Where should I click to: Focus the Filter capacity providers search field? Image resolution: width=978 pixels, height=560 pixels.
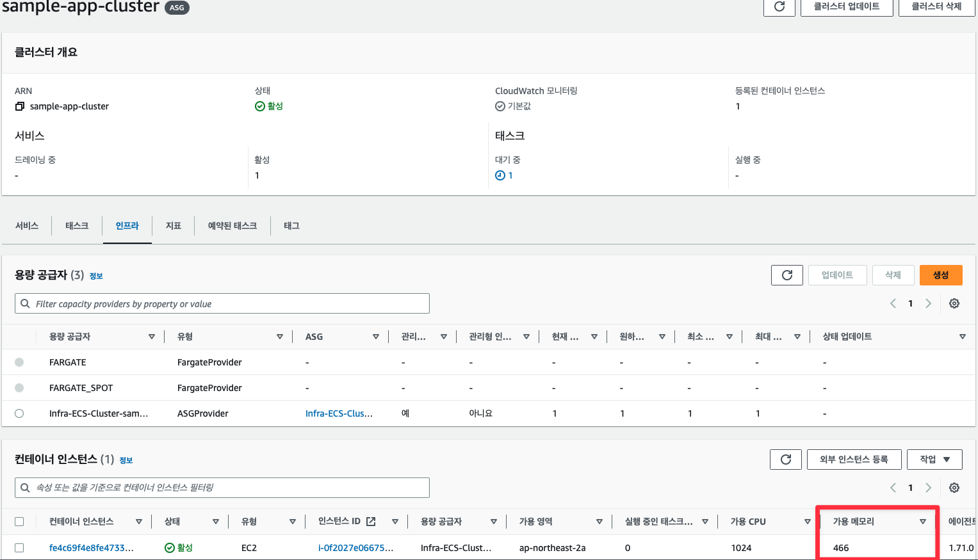point(222,303)
